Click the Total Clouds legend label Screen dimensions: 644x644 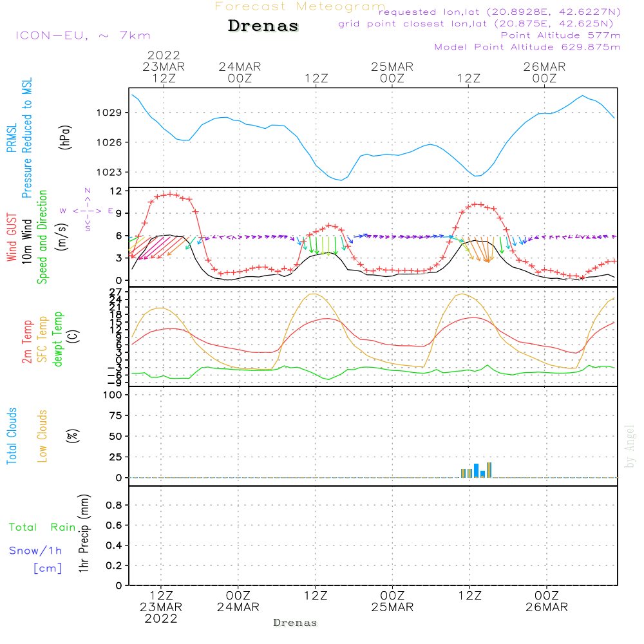click(12, 436)
